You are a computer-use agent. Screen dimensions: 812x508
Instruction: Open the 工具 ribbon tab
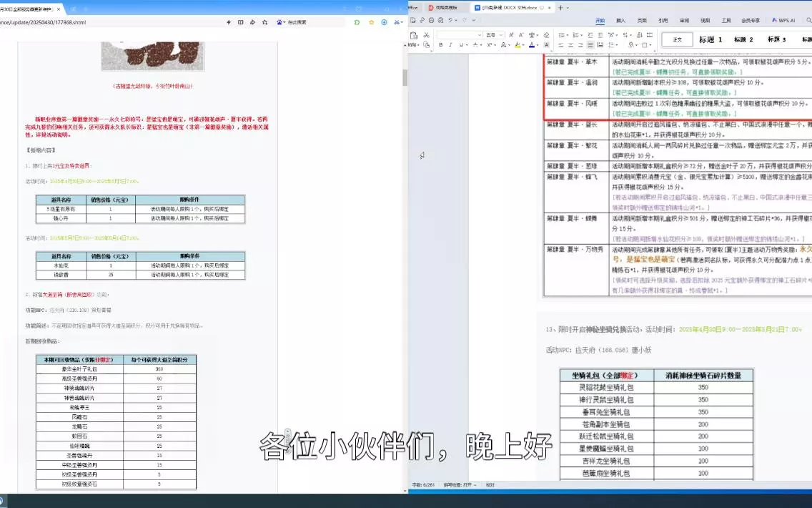pos(726,20)
